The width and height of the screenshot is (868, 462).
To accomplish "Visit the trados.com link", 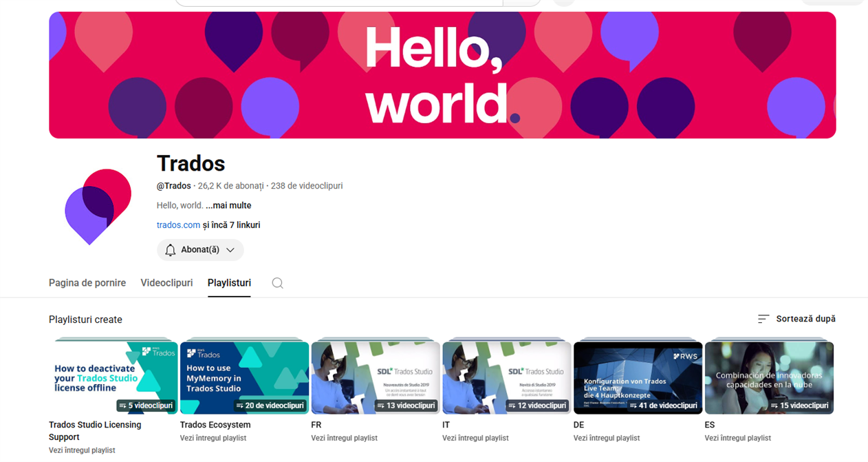I will pyautogui.click(x=178, y=225).
